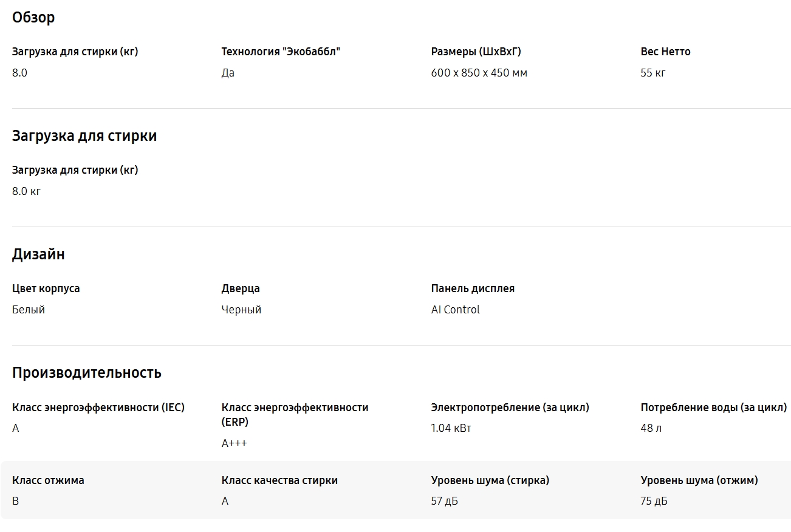Screen dimensions: 791x532
Task: Select the "48 л" water consumption value
Action: click(651, 428)
